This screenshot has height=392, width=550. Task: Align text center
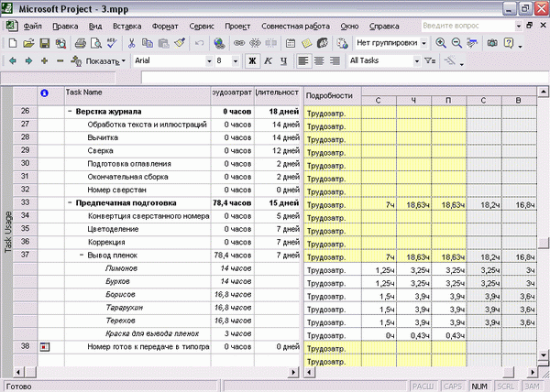pos(319,61)
